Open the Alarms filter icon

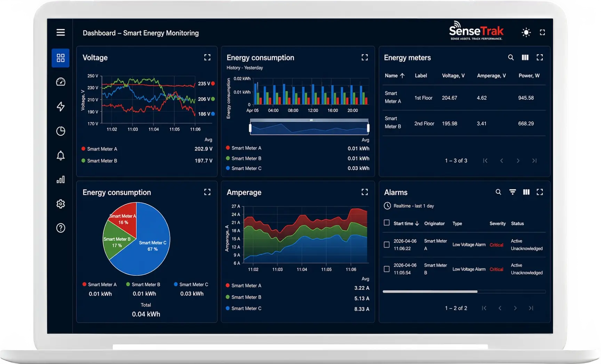[x=513, y=192]
